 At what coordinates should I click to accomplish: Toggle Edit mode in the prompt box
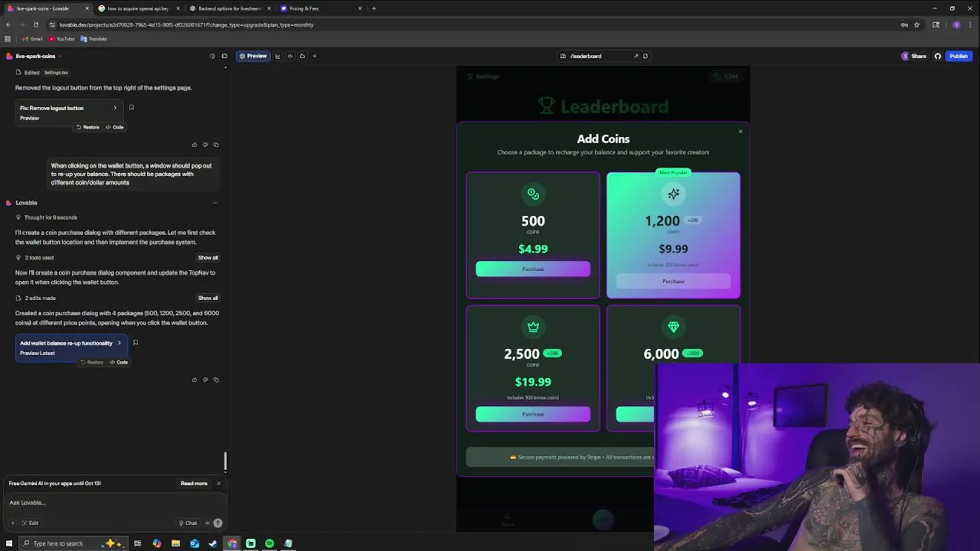[x=30, y=523]
